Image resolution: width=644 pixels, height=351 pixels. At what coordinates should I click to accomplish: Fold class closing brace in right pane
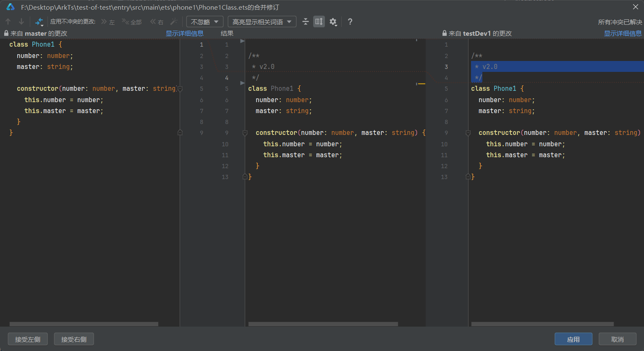468,177
